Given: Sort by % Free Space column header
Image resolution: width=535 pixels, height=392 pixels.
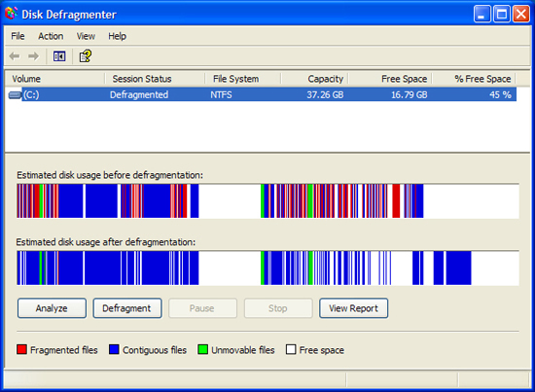Looking at the screenshot, I should (x=474, y=79).
